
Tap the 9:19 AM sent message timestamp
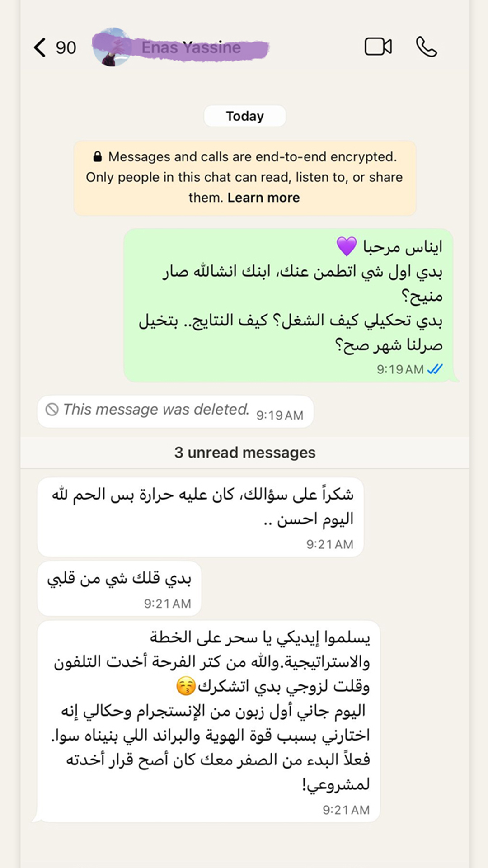tap(400, 370)
